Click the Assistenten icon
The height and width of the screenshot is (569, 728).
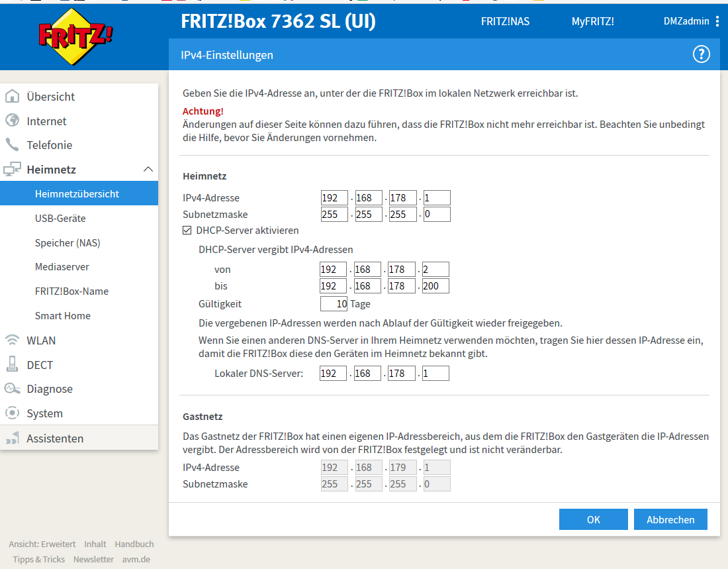[12, 438]
